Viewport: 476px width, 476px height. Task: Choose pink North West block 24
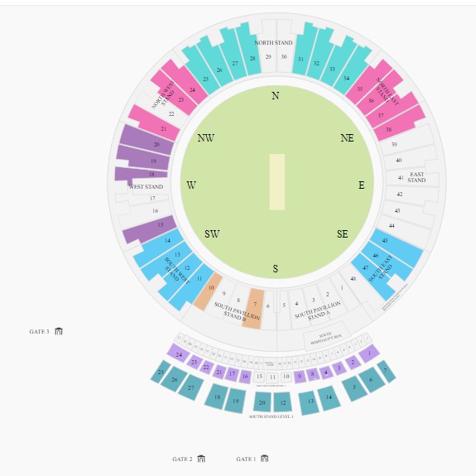(x=185, y=81)
